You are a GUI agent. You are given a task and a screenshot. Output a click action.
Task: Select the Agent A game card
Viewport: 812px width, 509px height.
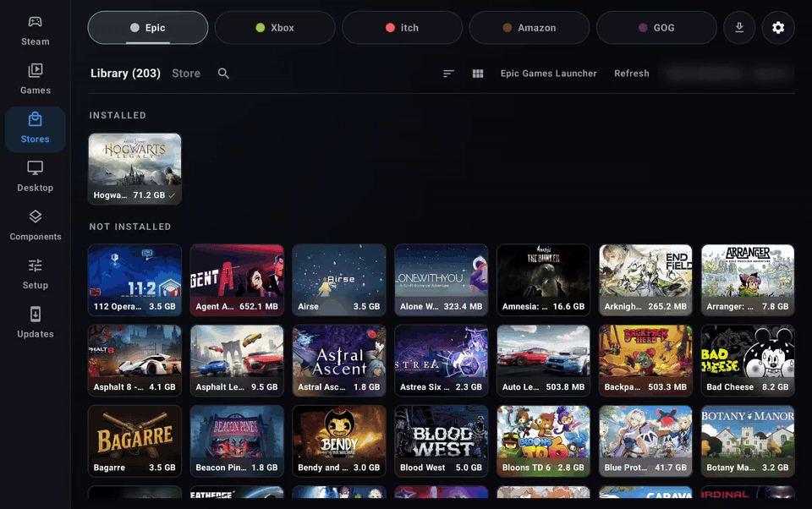tap(237, 280)
